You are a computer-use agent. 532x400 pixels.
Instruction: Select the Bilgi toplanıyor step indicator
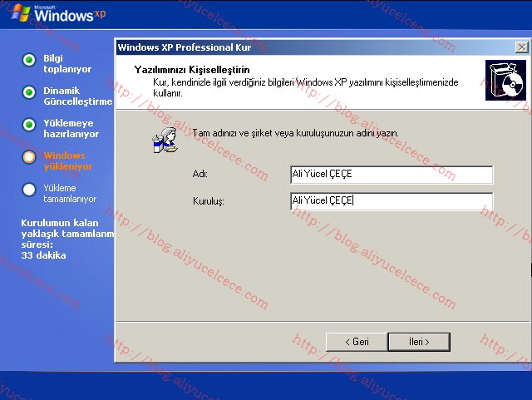click(29, 60)
